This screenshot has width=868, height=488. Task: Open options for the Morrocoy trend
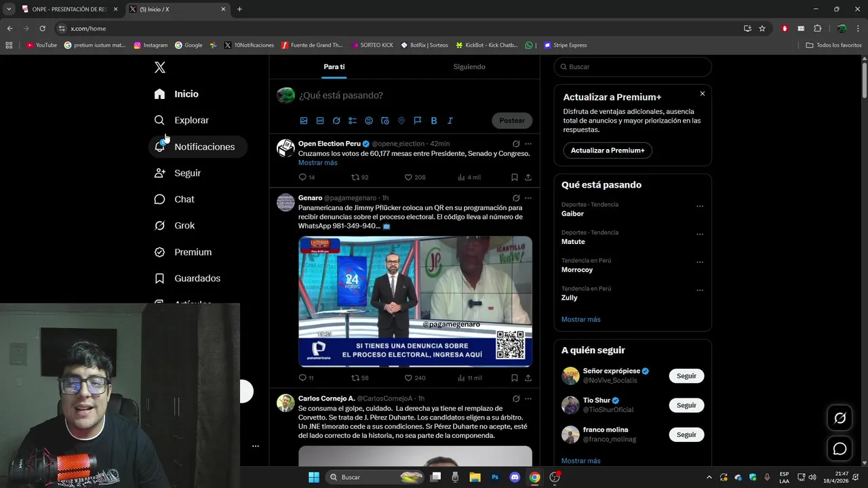click(700, 262)
